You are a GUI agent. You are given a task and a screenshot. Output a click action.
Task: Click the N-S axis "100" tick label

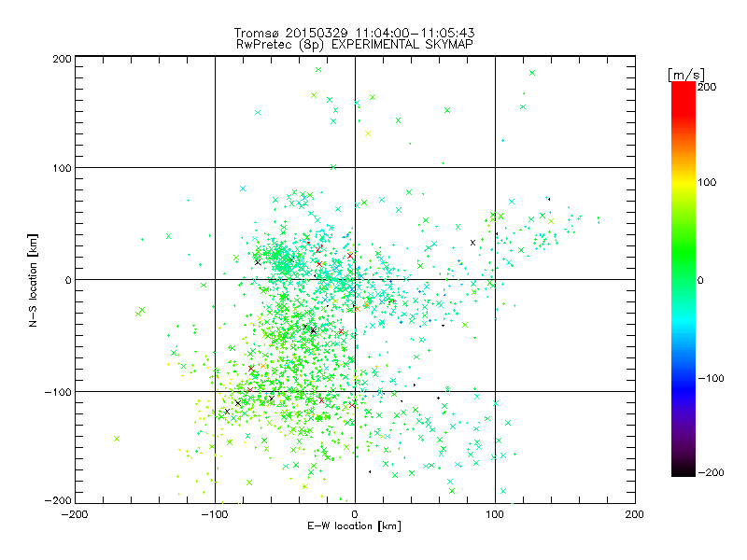(63, 168)
